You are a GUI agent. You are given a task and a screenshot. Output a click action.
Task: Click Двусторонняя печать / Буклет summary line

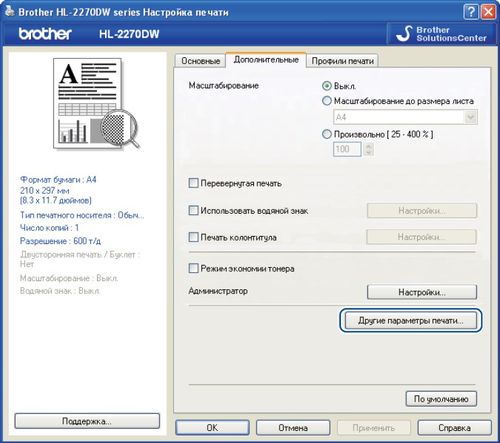pos(80,259)
